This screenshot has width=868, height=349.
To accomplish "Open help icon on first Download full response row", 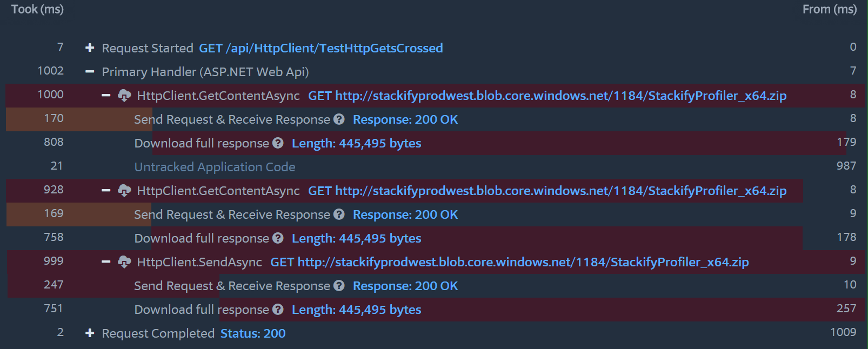I will 278,143.
